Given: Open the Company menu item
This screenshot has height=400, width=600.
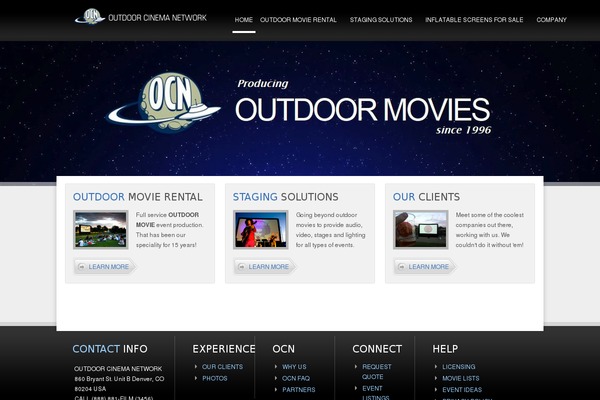Looking at the screenshot, I should tap(551, 20).
